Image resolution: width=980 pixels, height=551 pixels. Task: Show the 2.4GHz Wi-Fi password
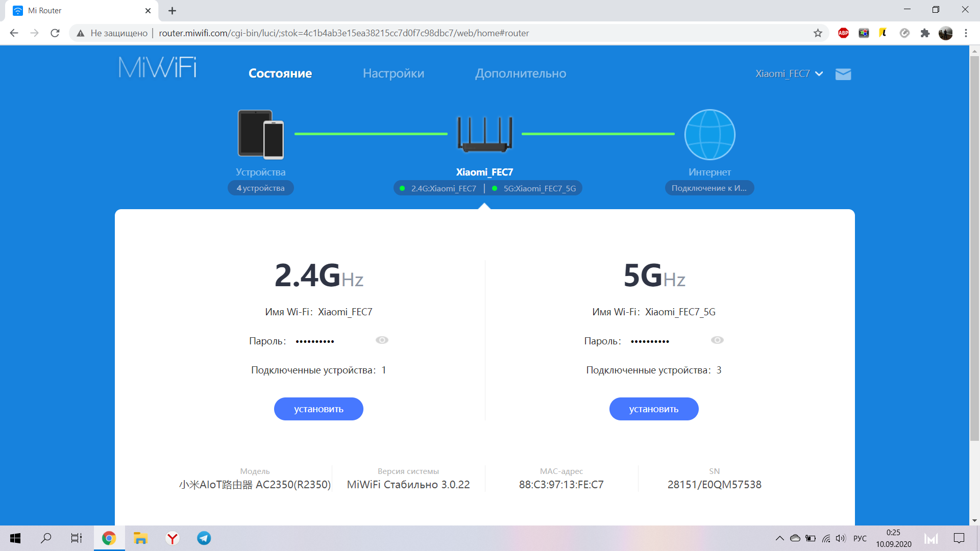point(382,340)
